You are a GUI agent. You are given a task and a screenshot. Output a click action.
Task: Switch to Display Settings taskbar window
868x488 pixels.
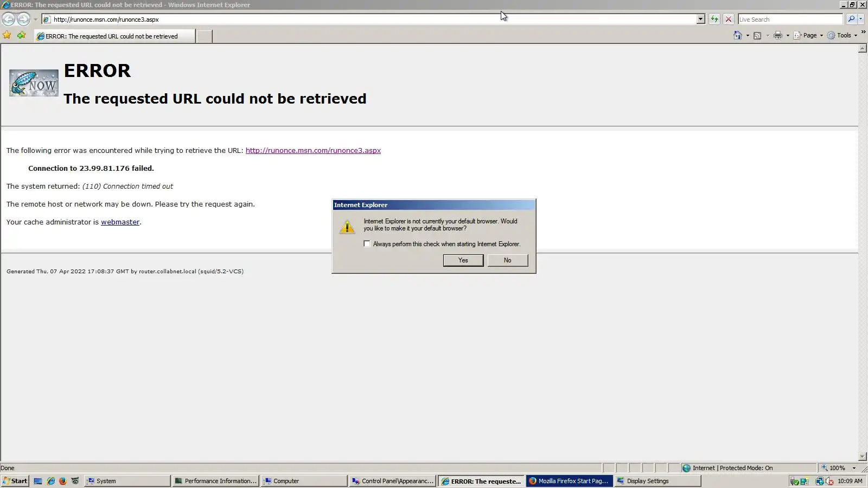point(657,481)
